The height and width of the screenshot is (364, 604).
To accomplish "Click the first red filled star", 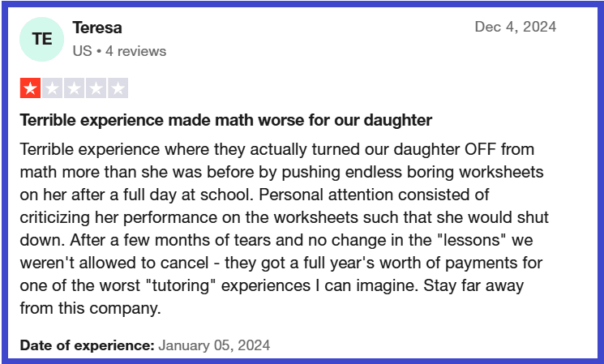I will tap(30, 88).
